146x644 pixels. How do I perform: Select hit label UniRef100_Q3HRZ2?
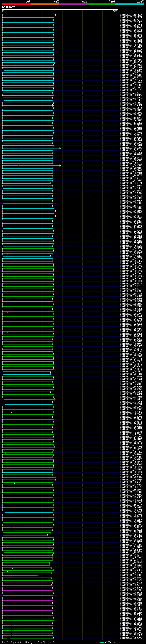coord(131,583)
